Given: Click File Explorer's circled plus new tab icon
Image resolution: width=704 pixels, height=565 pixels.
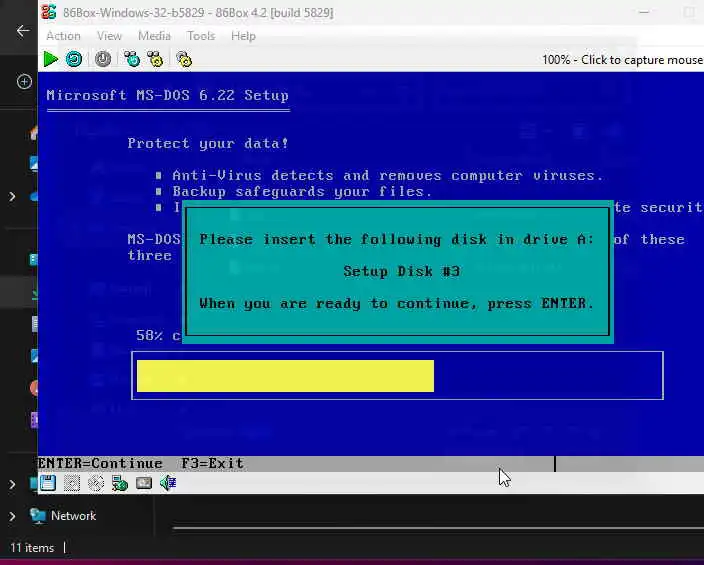Looking at the screenshot, I should pyautogui.click(x=24, y=82).
